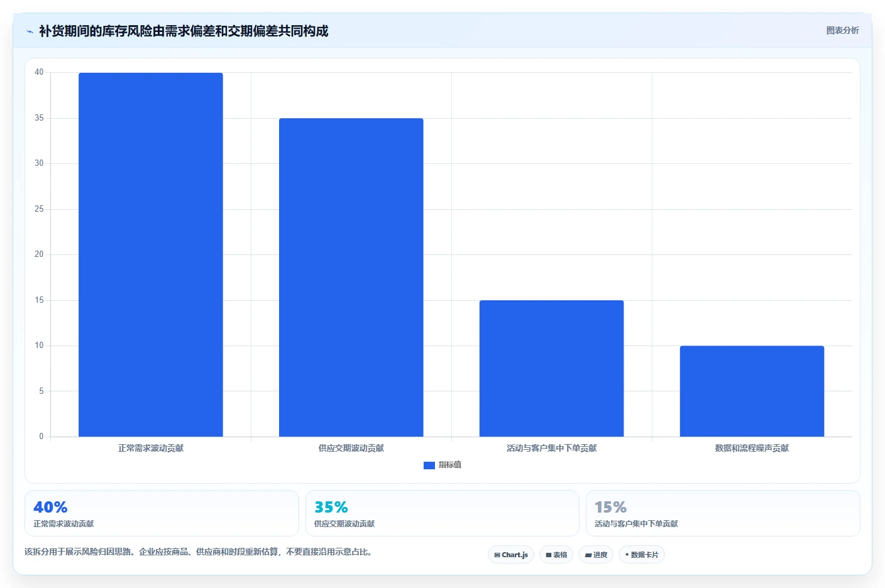This screenshot has width=885, height=588.
Task: Click the lightning icon beside the chart title
Action: tap(30, 31)
